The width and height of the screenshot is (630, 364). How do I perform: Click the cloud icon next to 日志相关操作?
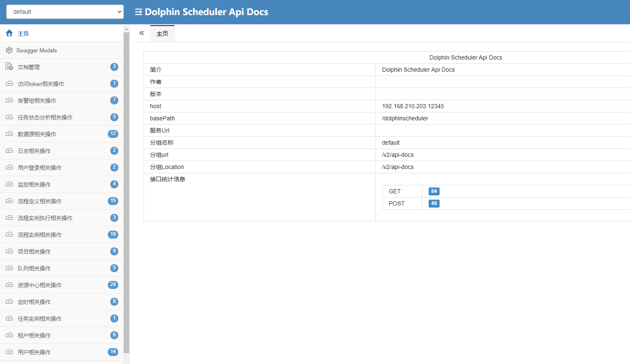[x=9, y=151]
